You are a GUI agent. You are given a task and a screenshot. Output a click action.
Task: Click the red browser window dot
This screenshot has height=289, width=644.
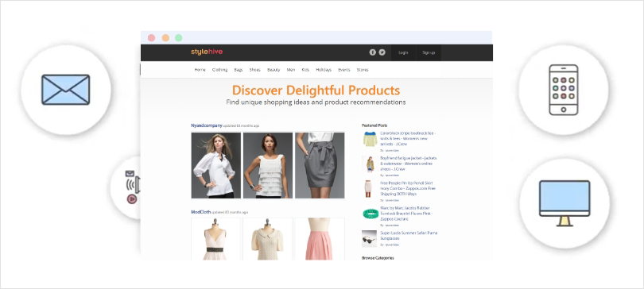(x=152, y=38)
